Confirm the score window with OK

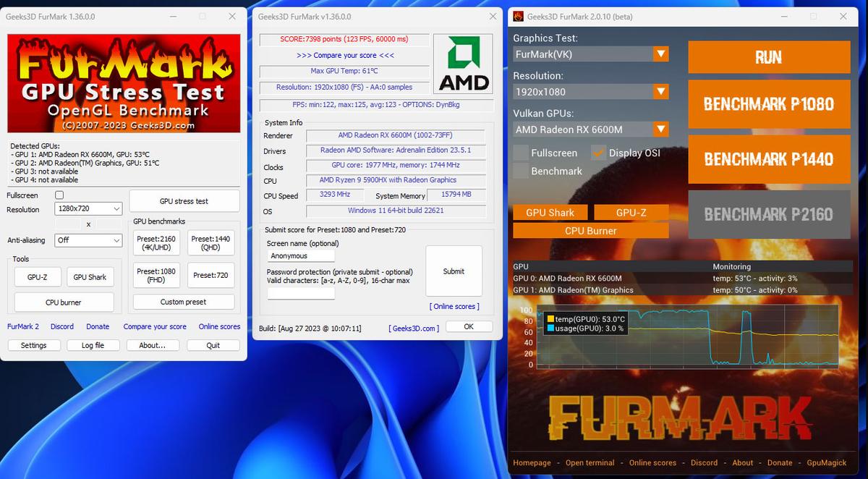(469, 326)
